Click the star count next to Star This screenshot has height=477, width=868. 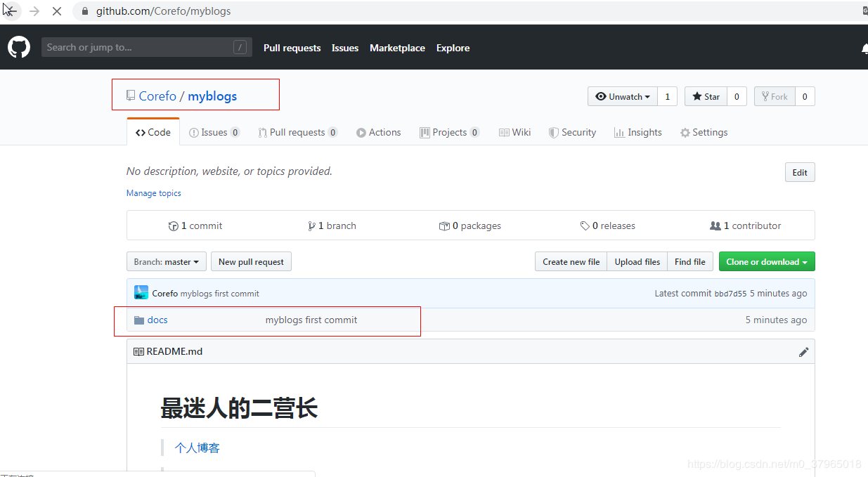737,96
